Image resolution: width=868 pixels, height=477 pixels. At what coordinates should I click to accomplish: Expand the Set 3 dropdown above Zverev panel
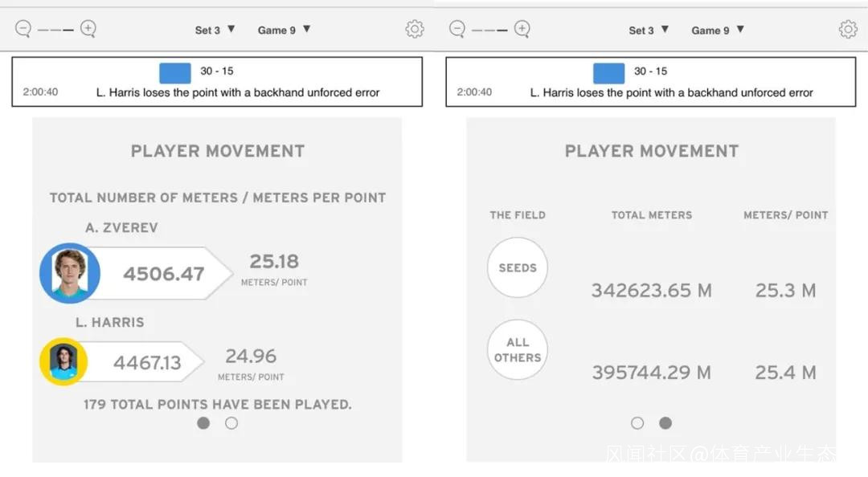(x=215, y=30)
